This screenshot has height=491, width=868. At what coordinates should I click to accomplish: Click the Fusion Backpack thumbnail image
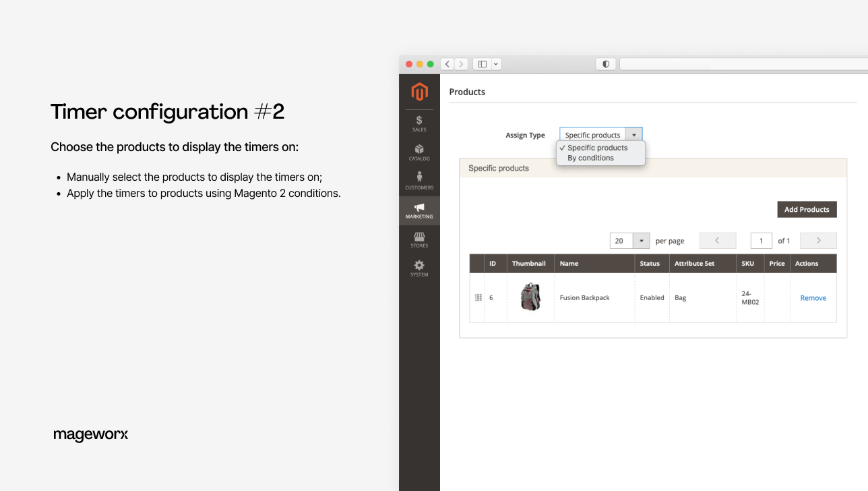(x=530, y=297)
